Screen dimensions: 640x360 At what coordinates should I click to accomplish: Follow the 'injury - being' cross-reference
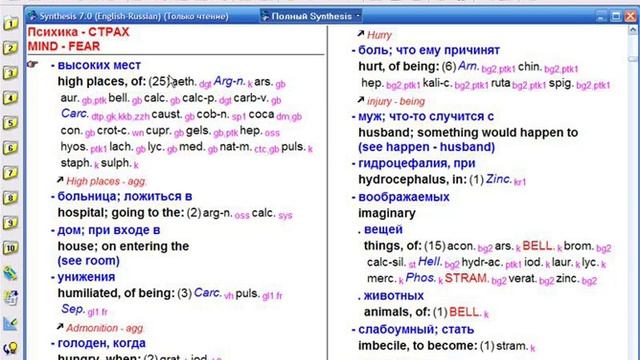click(x=396, y=101)
